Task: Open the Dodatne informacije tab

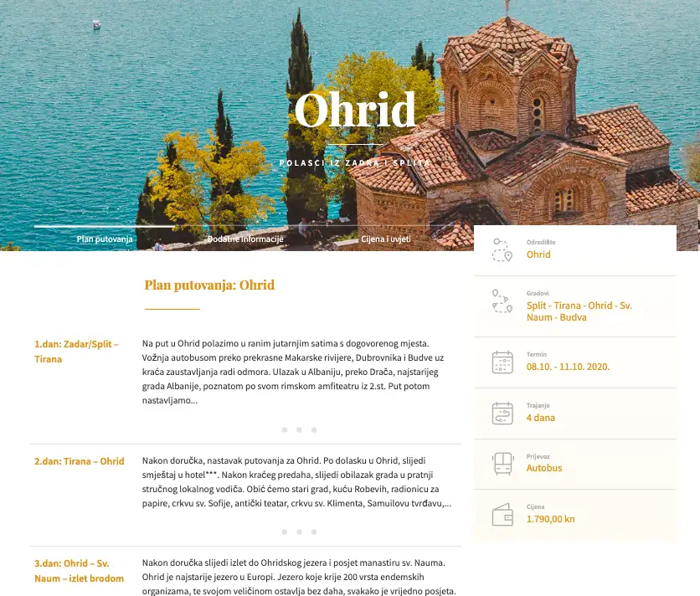Action: click(245, 239)
